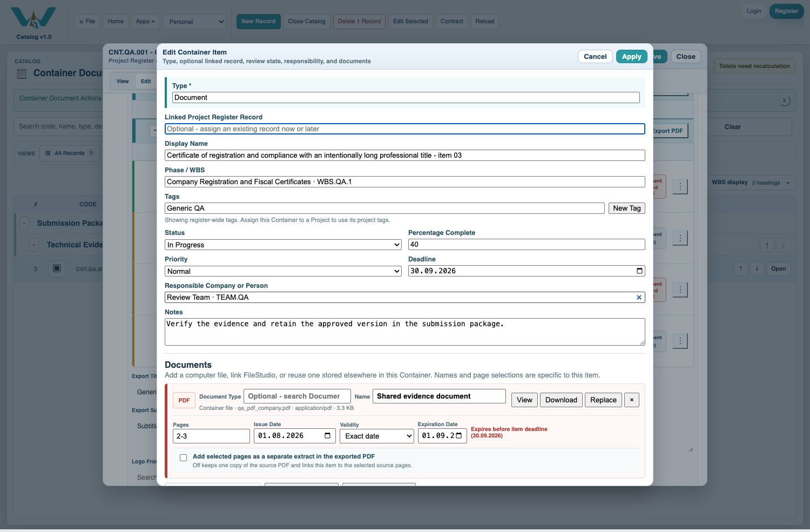
Task: Click the Close button of the background panel
Action: [686, 57]
